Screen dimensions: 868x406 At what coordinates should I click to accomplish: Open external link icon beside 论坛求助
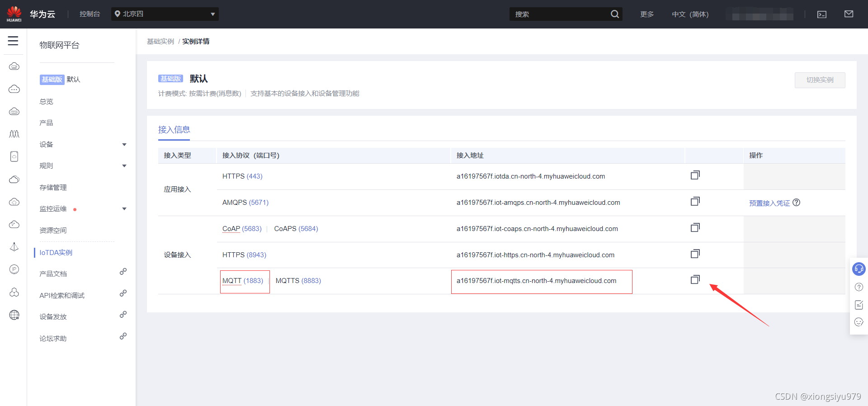pos(123,336)
